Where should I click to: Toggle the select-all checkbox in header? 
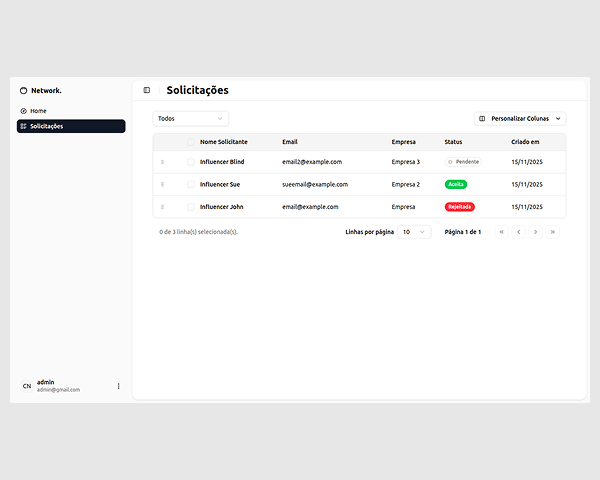tap(191, 142)
